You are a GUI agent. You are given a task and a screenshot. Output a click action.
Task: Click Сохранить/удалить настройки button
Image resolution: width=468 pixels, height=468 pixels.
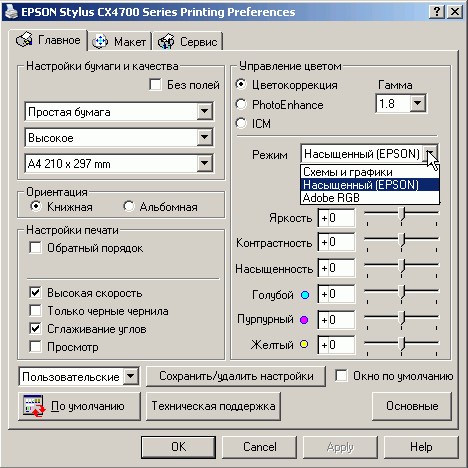click(x=236, y=376)
